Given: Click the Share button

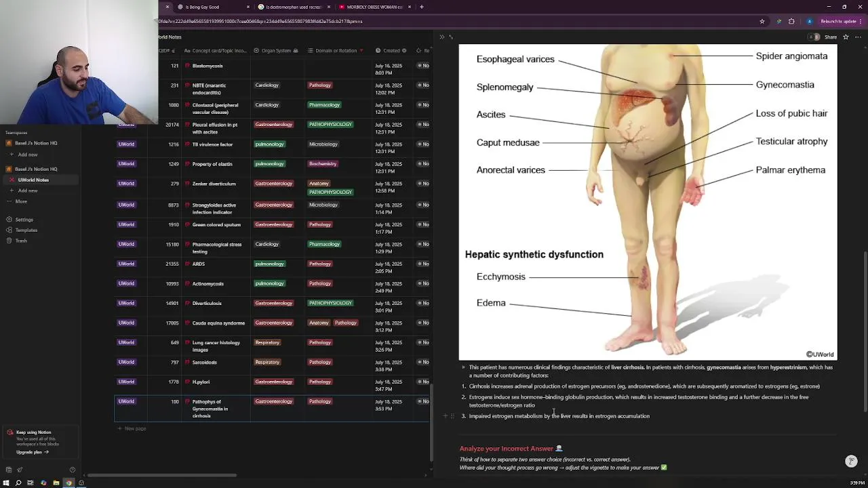Looking at the screenshot, I should tap(831, 37).
